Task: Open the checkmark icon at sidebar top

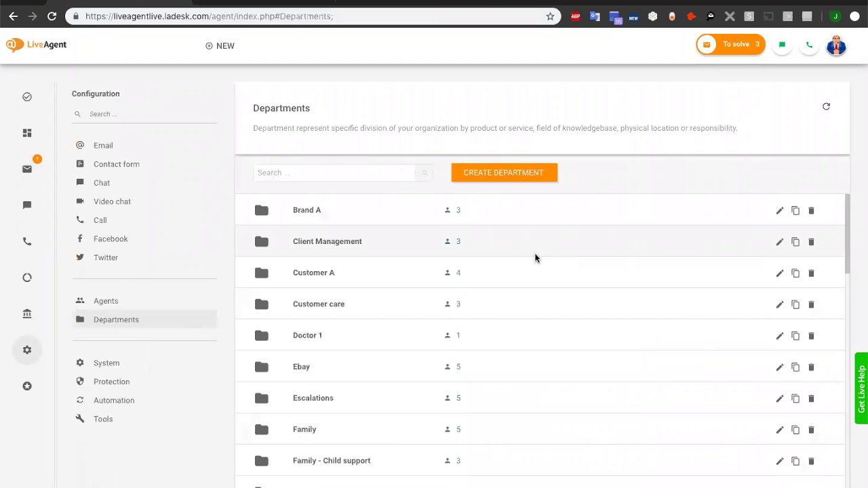Action: [x=27, y=97]
